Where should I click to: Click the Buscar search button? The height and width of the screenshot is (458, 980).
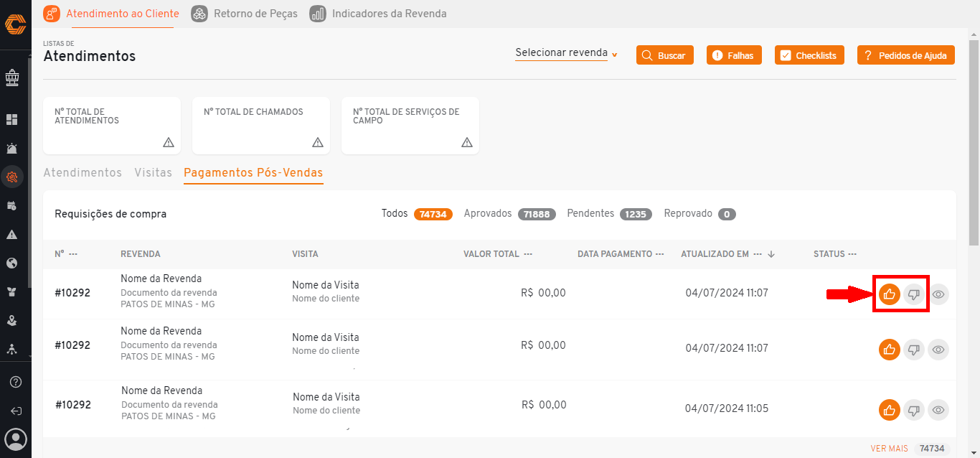click(x=665, y=55)
